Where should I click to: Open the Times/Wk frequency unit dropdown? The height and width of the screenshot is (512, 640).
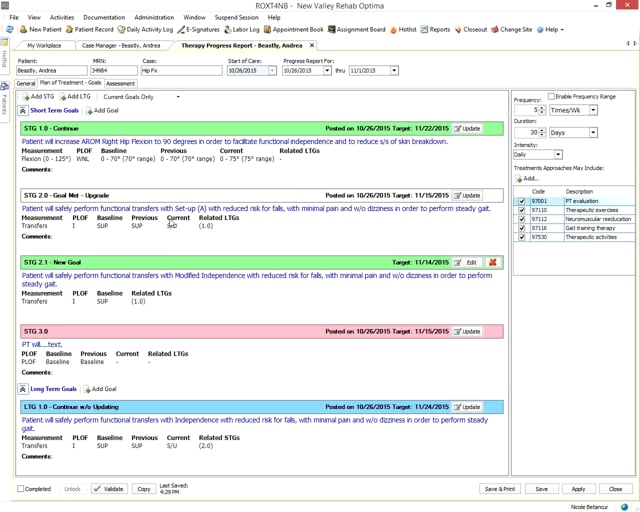pyautogui.click(x=595, y=110)
